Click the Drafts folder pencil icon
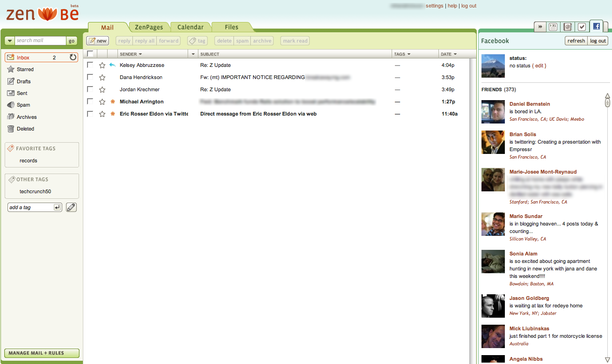 click(11, 81)
